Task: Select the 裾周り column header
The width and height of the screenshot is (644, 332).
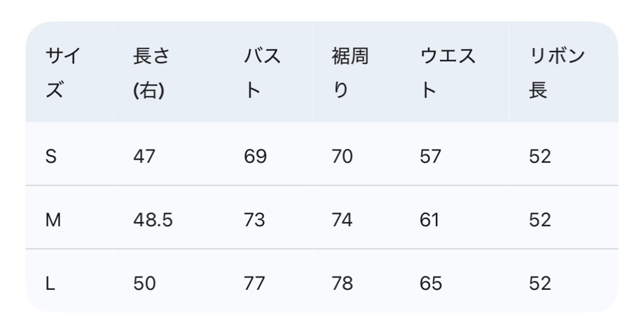Action: coord(350,73)
